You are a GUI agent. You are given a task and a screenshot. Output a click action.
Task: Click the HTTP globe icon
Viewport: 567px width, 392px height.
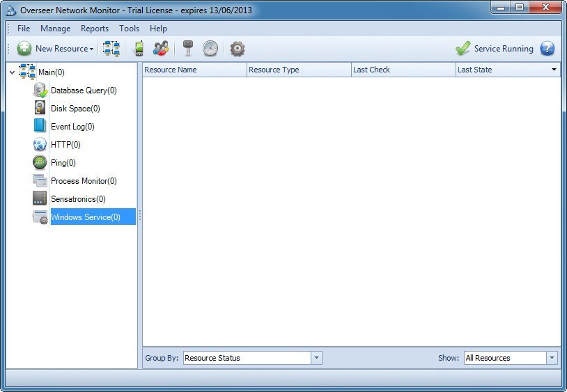coord(40,144)
